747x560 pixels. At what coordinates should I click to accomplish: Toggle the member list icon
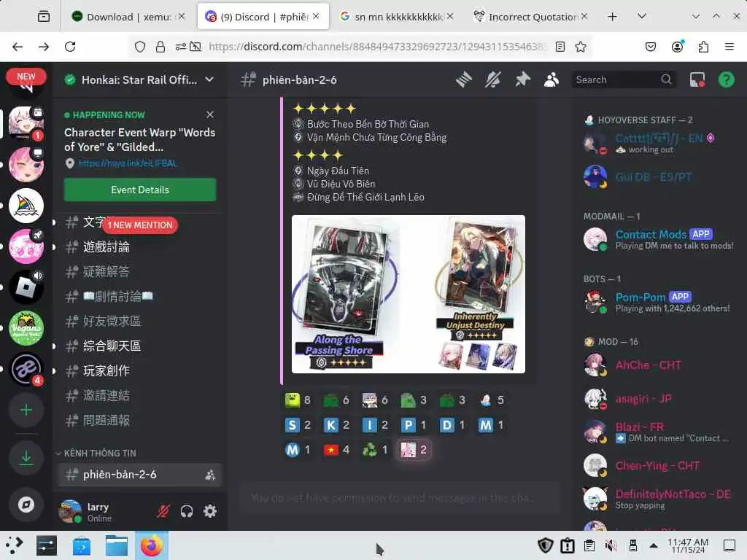pyautogui.click(x=551, y=79)
